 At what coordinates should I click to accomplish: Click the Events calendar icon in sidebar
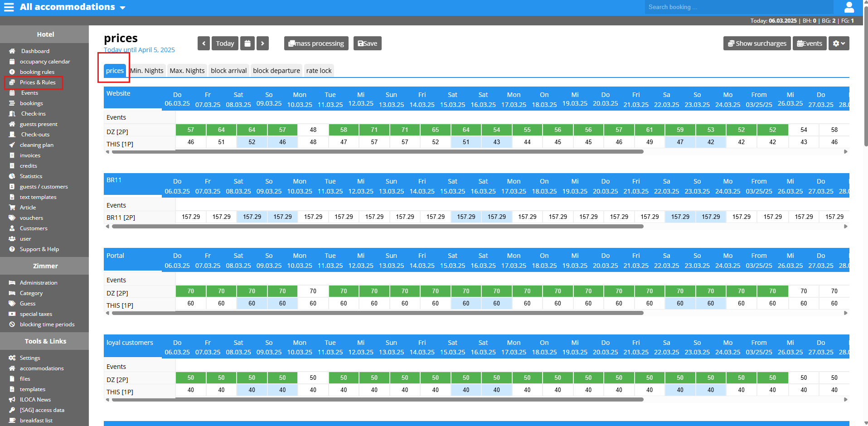click(12, 93)
